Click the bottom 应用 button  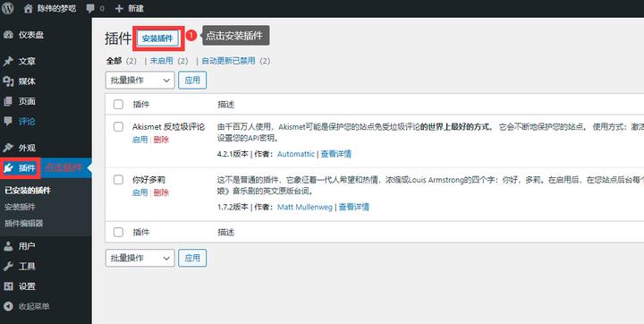(192, 258)
